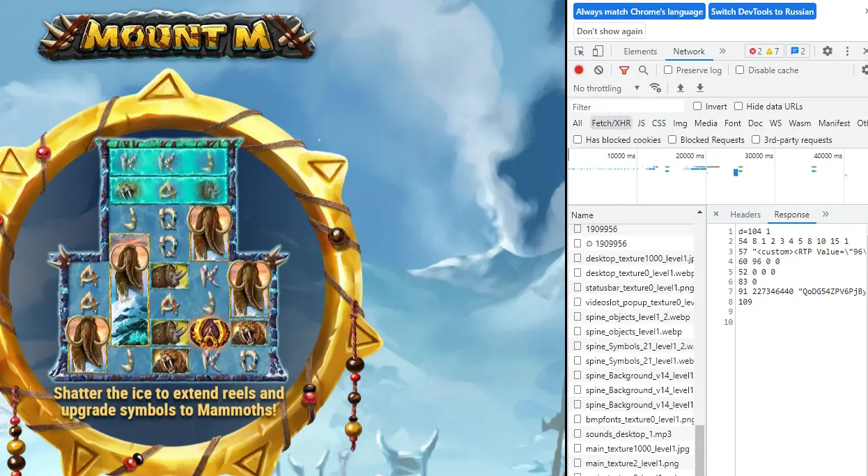Open the No throttling dropdown
This screenshot has height=476, width=868.
[x=606, y=88]
